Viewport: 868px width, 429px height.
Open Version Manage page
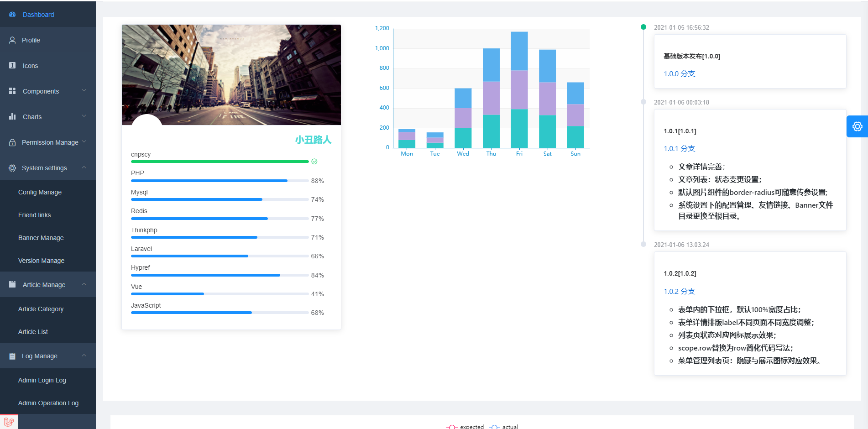tap(48, 261)
